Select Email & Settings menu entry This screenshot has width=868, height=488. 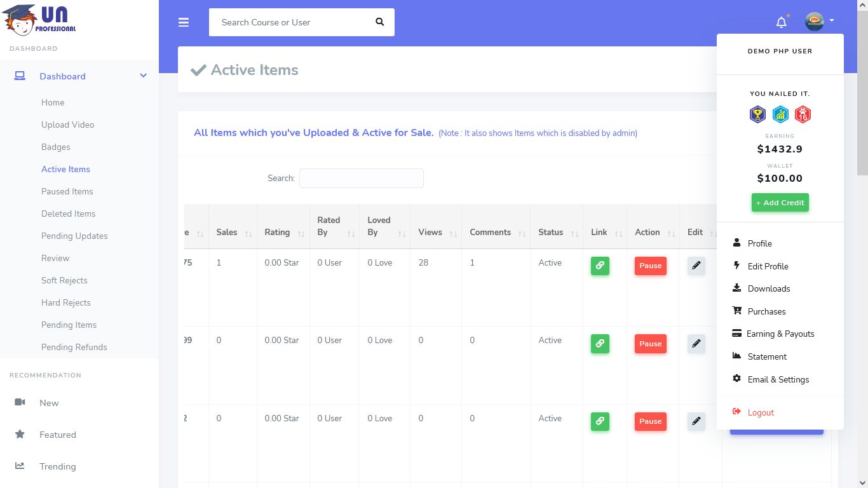tap(778, 379)
